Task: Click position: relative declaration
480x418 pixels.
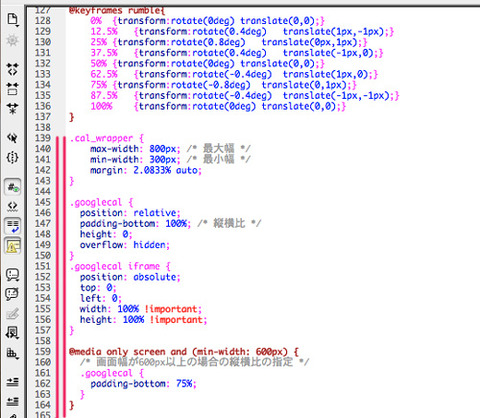Action: 130,213
